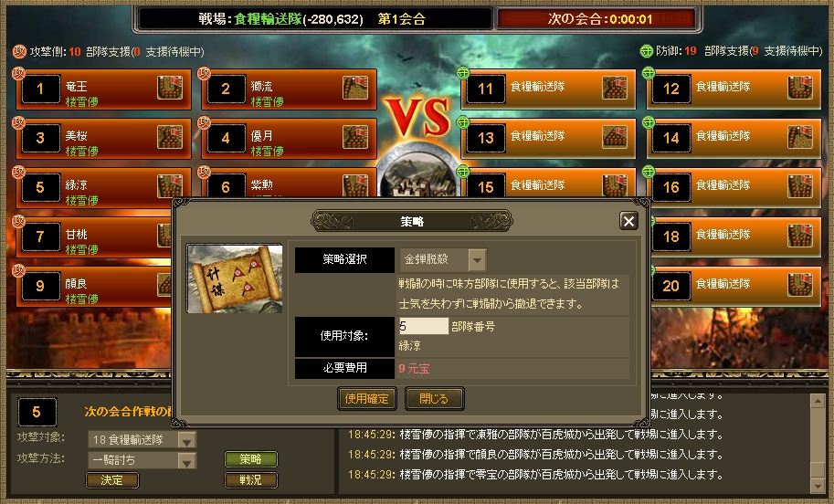The width and height of the screenshot is (834, 504).
Task: Open the 金蝉脱殻 strategy dropdown
Action: pyautogui.click(x=477, y=260)
